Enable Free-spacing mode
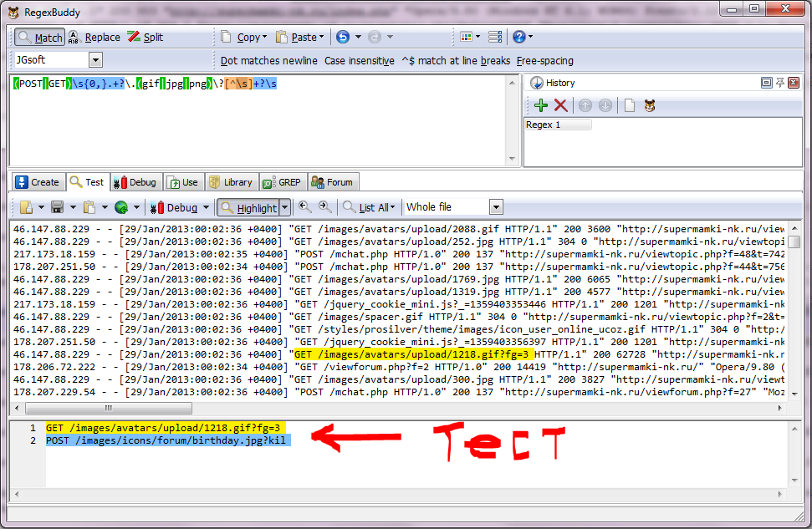This screenshot has height=529, width=812. (x=544, y=61)
